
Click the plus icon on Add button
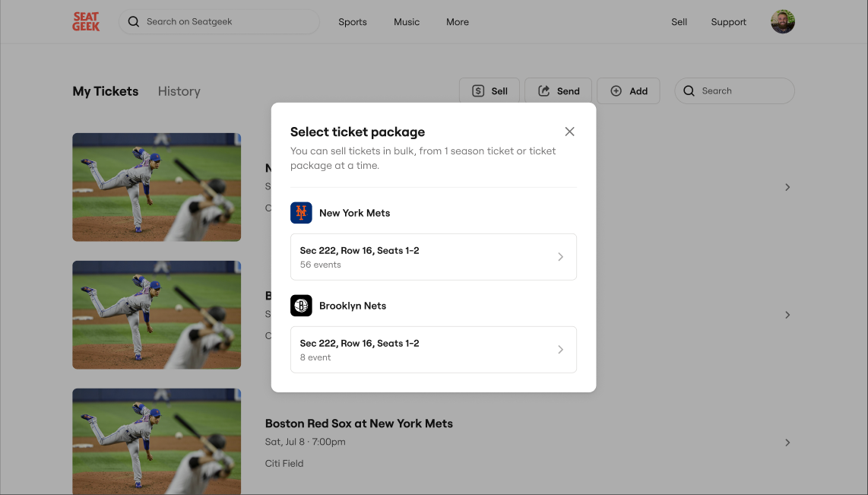[616, 90]
